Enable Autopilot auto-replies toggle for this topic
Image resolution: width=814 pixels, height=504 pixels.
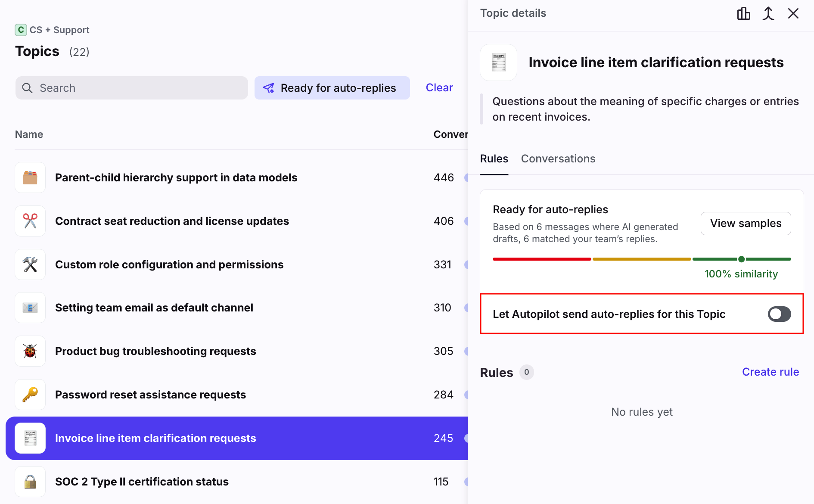(x=779, y=314)
